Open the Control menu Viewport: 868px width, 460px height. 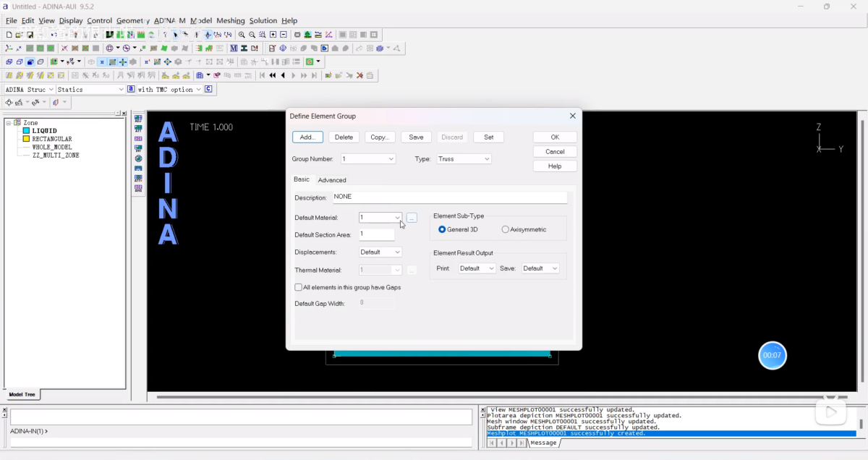pos(99,20)
